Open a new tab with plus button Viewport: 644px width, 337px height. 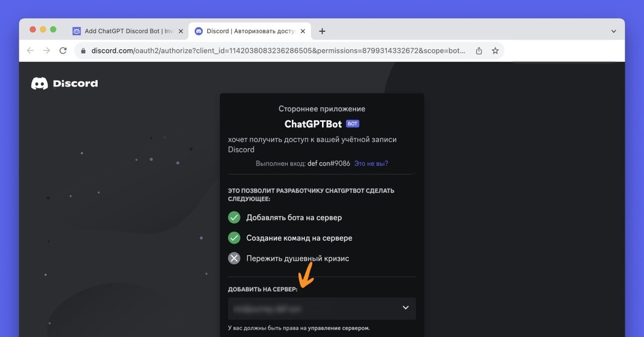[x=322, y=31]
